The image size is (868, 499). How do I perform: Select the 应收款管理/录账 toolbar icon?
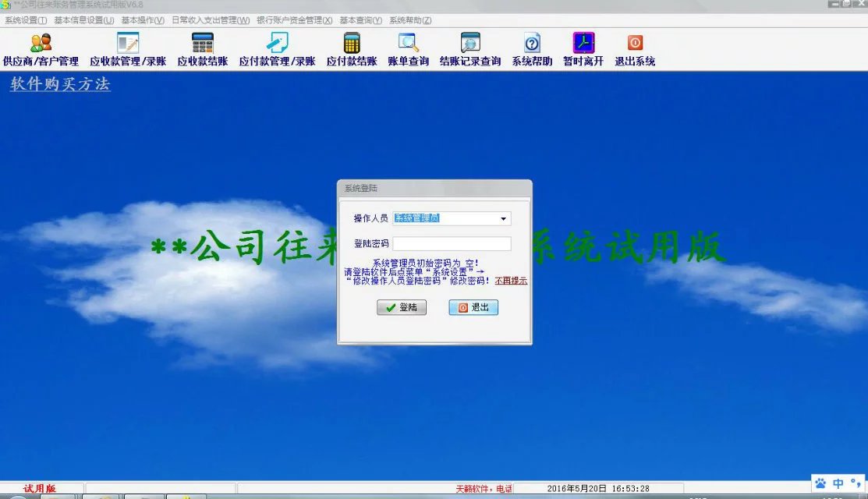(x=126, y=48)
